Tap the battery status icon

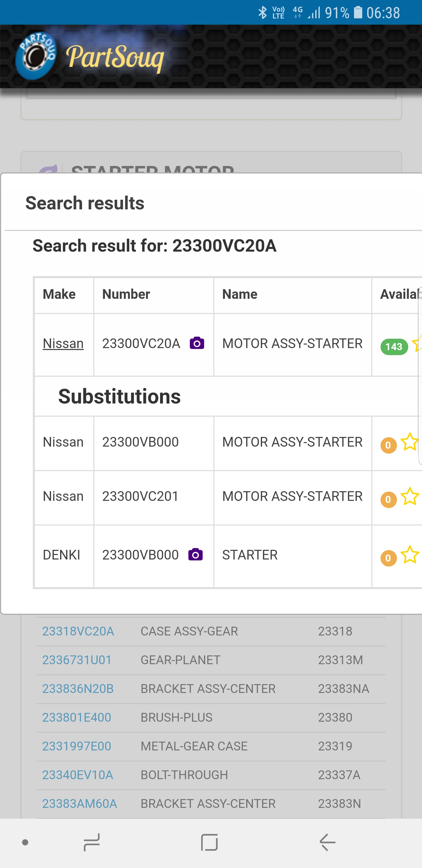(x=358, y=13)
